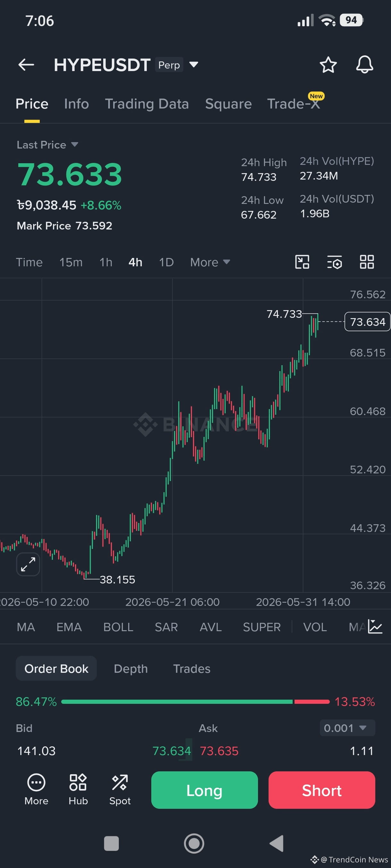Tap the red Short button

[x=321, y=790]
